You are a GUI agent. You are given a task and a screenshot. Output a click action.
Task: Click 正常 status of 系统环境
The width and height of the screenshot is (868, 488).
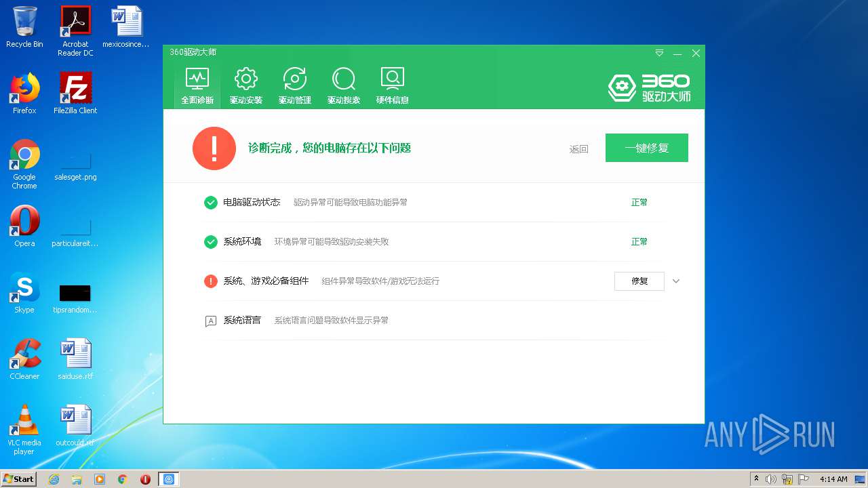[639, 241]
